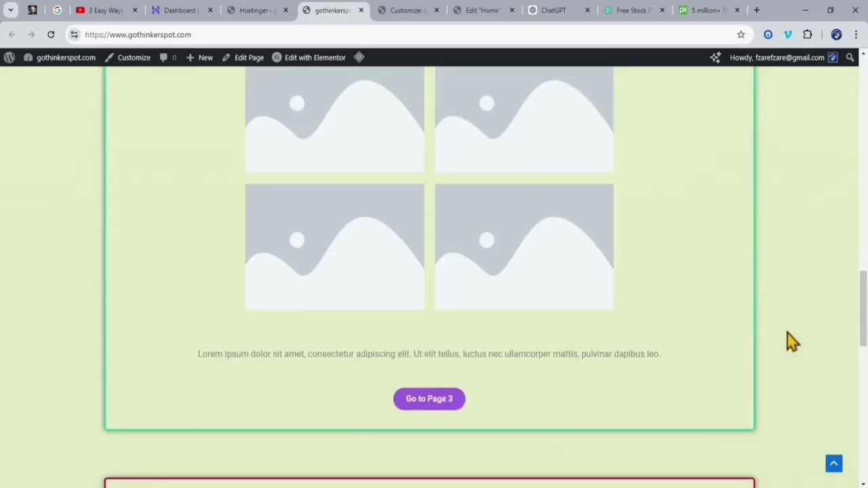
Task: Switch to the Hostinger tab
Action: [x=257, y=10]
